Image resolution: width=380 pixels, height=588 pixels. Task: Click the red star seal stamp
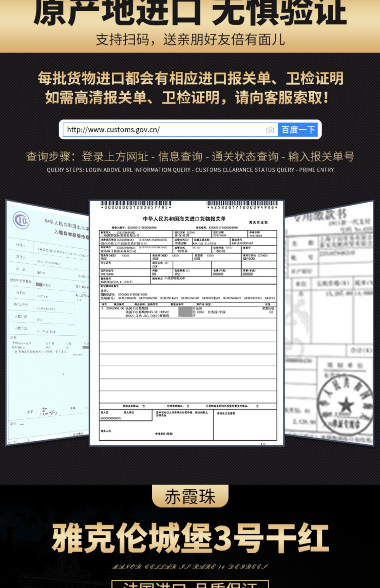346,405
